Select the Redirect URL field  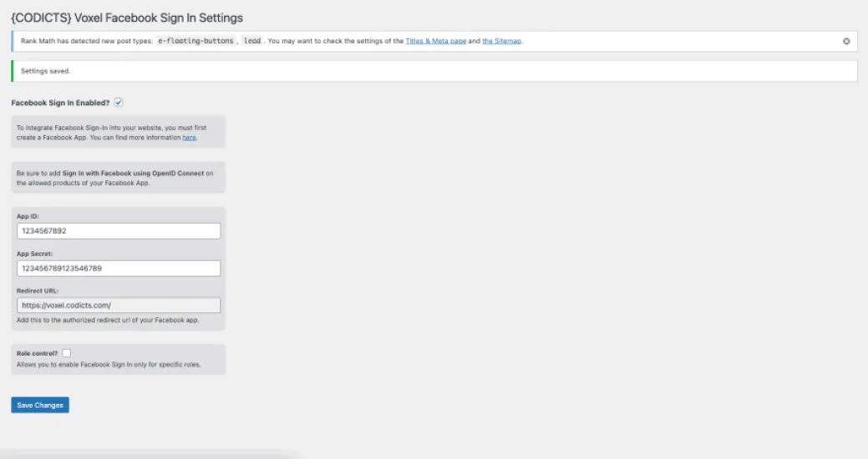tap(119, 305)
